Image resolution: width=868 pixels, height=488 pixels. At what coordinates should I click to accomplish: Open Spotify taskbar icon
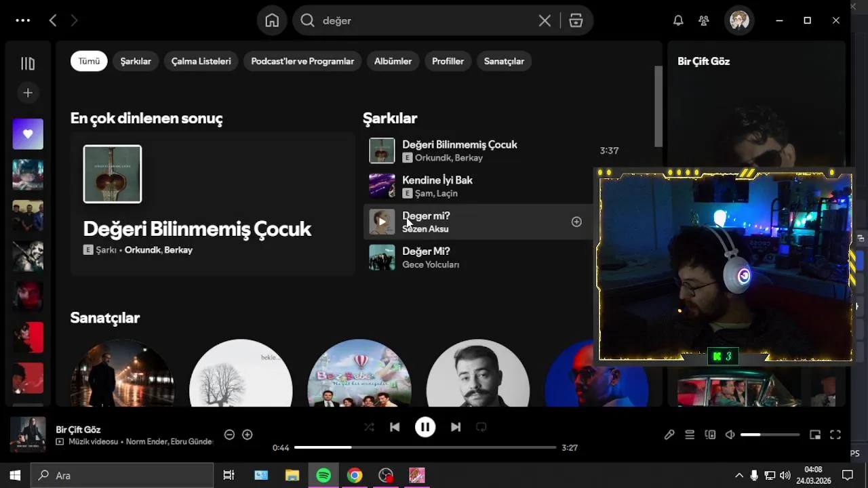(x=323, y=475)
